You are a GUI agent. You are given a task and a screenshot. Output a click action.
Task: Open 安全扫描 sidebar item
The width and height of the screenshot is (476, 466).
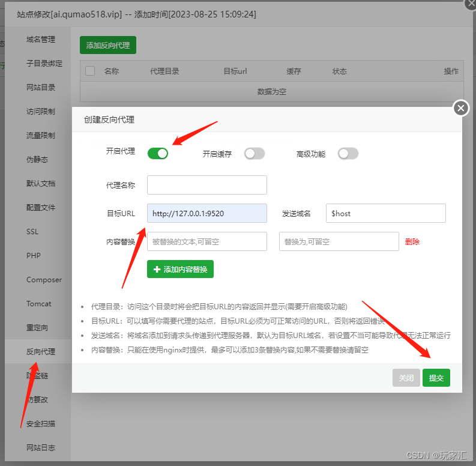tap(41, 424)
